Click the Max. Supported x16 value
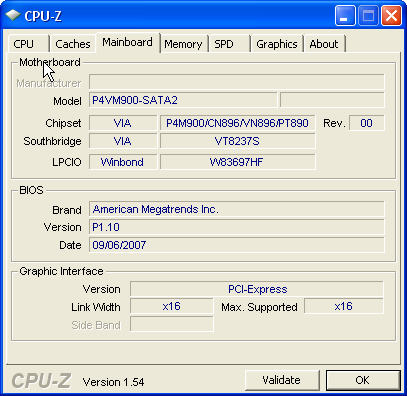 pos(344,306)
